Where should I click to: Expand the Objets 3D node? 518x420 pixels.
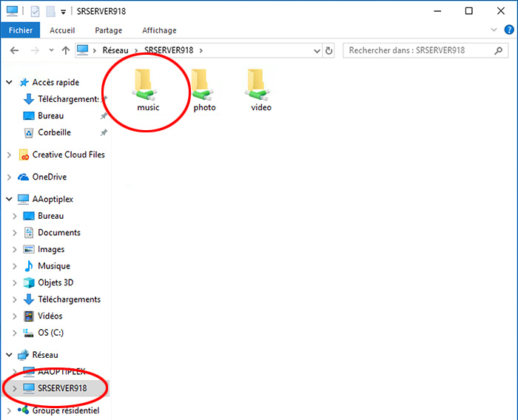coord(15,282)
